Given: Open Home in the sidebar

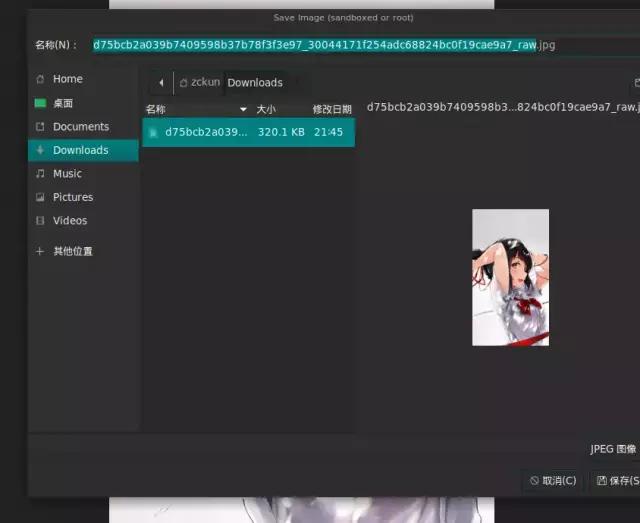Looking at the screenshot, I should pos(84,79).
